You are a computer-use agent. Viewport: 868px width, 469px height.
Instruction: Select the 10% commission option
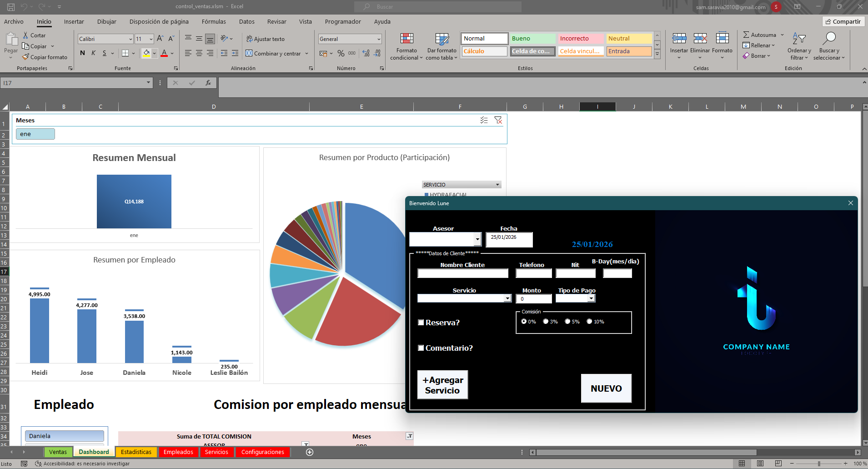pyautogui.click(x=589, y=321)
